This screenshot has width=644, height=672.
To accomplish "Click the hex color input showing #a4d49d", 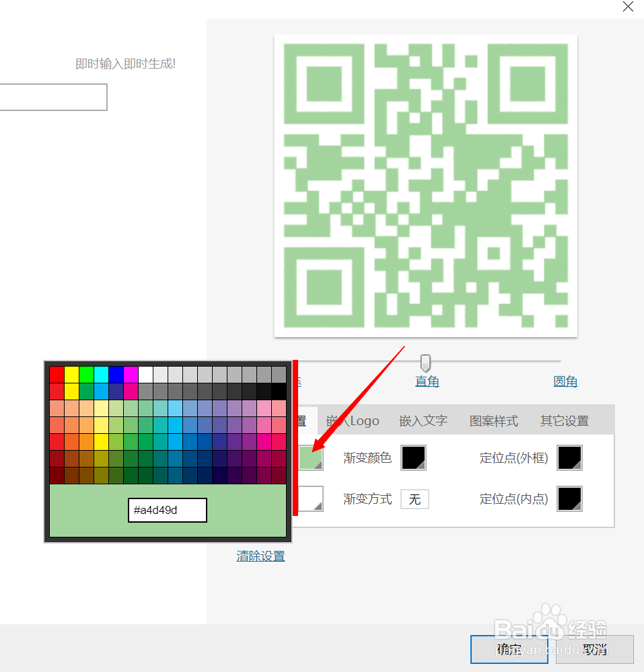I will (167, 510).
